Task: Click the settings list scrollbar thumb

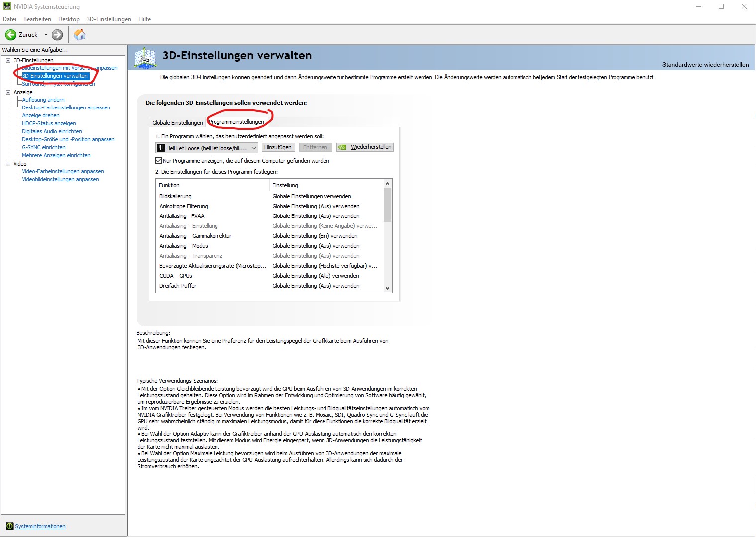Action: click(388, 205)
